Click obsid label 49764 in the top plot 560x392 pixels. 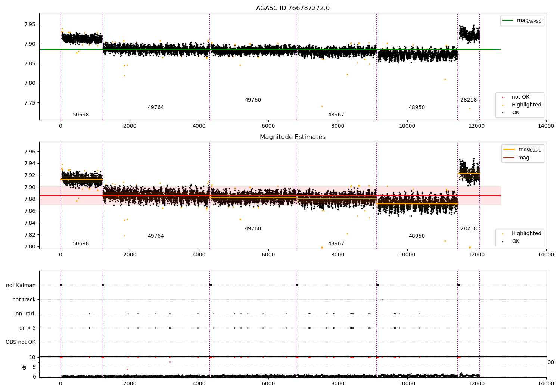(x=156, y=108)
